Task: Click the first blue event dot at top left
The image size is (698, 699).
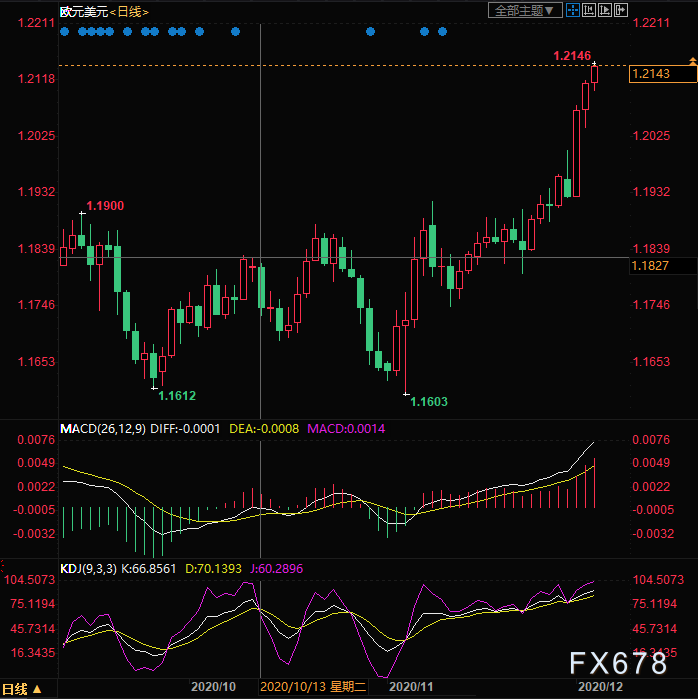Action: point(64,31)
